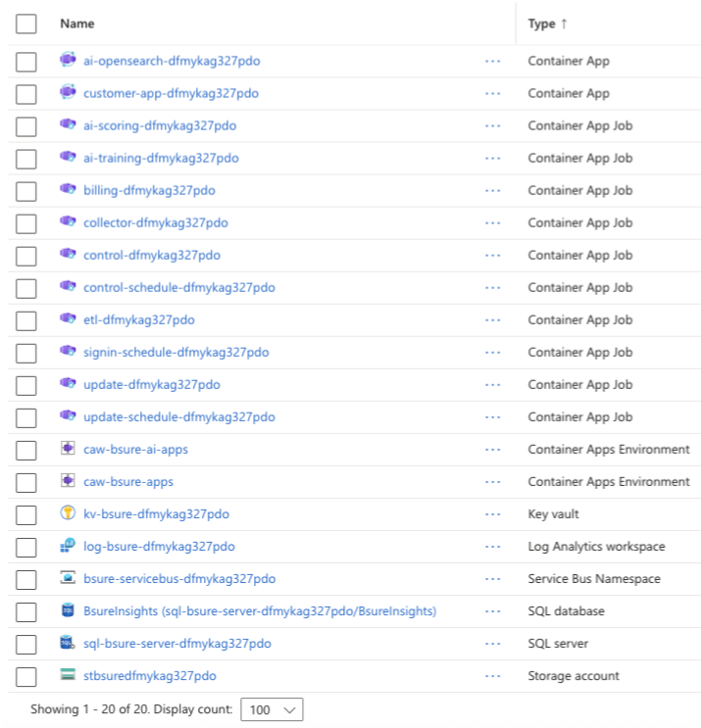This screenshot has width=701, height=728.
Task: Select the etl-dfmykag327pdo row checkbox
Action: coord(26,319)
